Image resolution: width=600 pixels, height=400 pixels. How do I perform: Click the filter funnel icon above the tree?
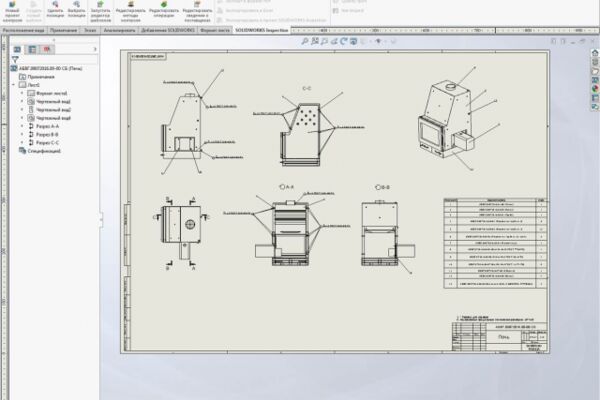[x=15, y=59]
